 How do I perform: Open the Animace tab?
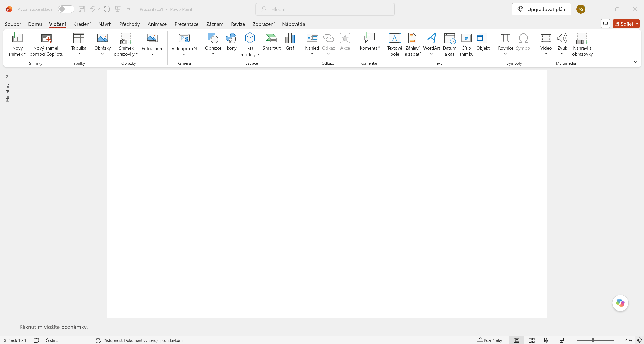coord(157,24)
